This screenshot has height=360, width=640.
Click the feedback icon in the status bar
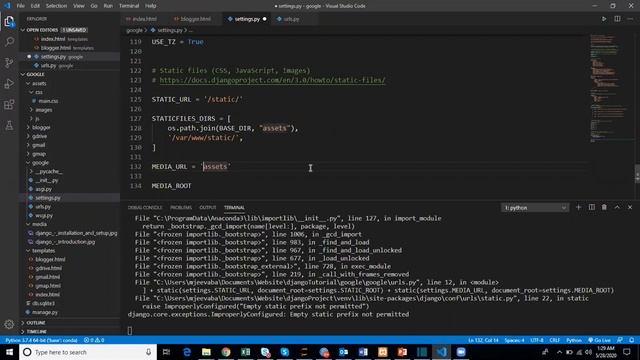(620, 340)
